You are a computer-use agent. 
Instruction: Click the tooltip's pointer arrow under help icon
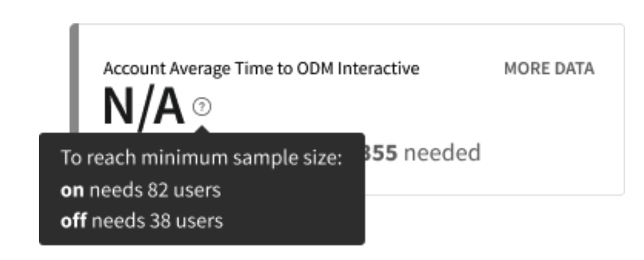pyautogui.click(x=202, y=128)
